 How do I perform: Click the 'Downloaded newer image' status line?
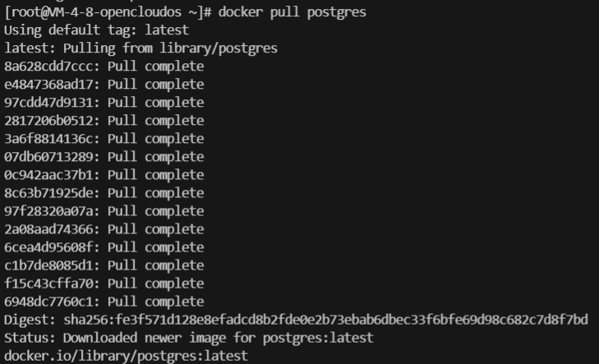click(188, 337)
